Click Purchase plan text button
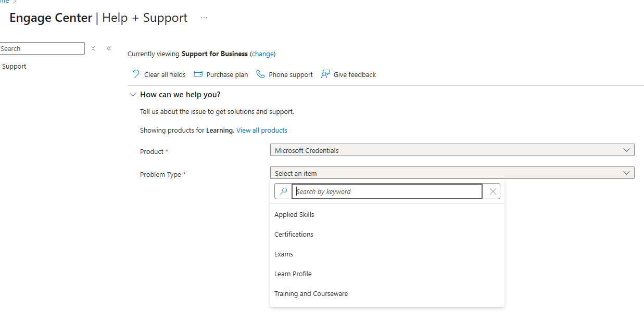The width and height of the screenshot is (644, 323). click(227, 74)
